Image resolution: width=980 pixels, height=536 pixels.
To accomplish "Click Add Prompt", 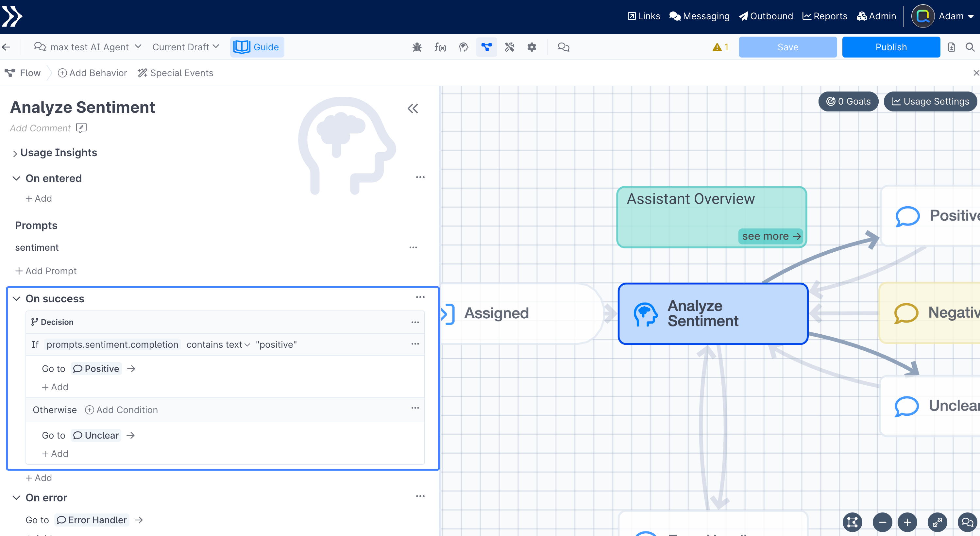I will pyautogui.click(x=46, y=271).
